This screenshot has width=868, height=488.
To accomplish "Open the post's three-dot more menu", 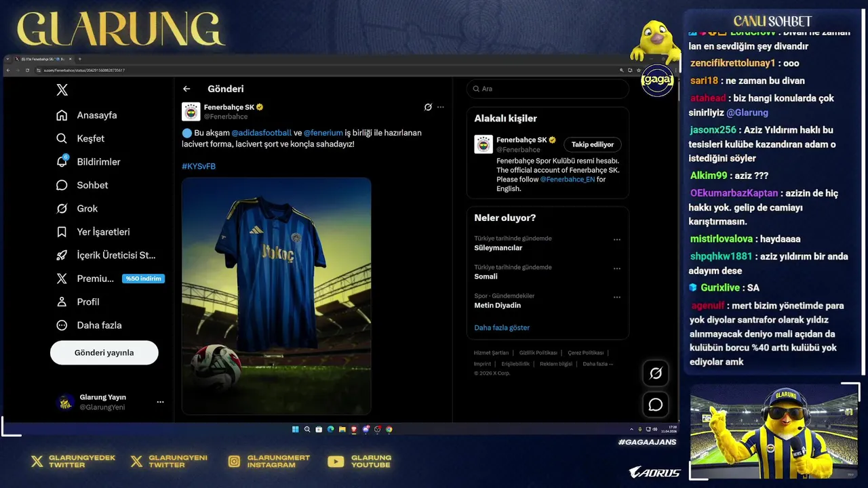I will click(x=441, y=107).
